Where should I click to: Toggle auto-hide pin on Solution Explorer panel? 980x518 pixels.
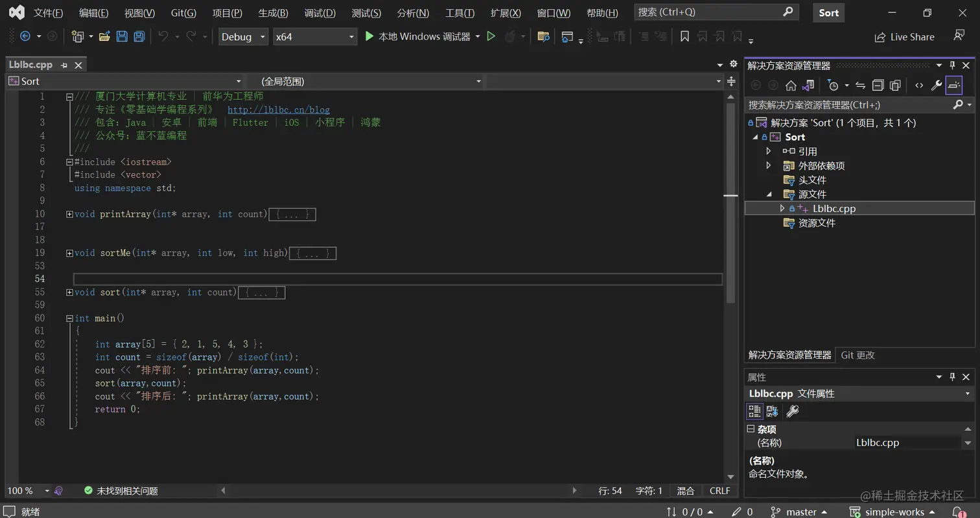click(x=952, y=65)
